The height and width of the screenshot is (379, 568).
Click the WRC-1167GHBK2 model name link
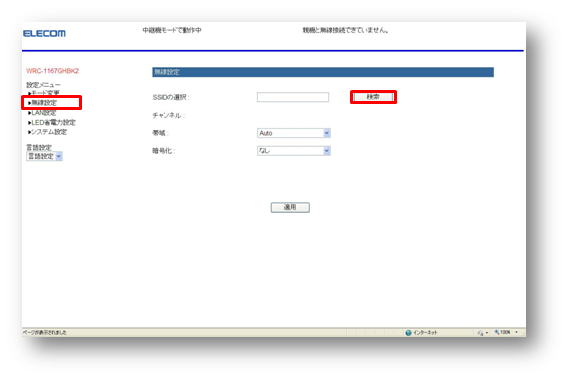(53, 71)
